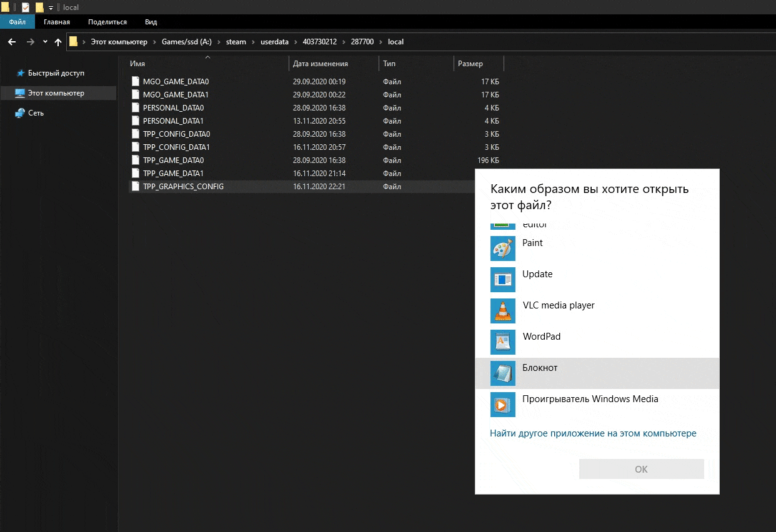The image size is (776, 532).
Task: Pick VLC media player cone icon
Action: tap(503, 311)
